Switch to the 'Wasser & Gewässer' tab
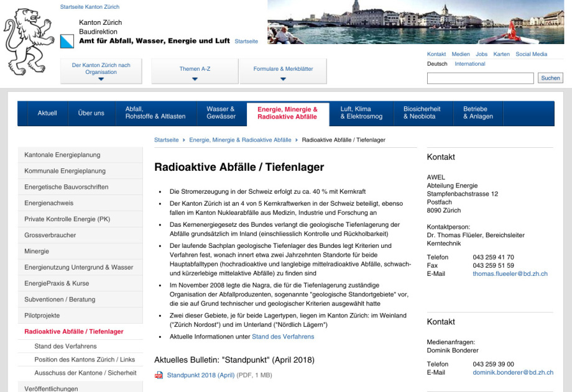Viewport: 572px width, 392px height. click(x=221, y=113)
